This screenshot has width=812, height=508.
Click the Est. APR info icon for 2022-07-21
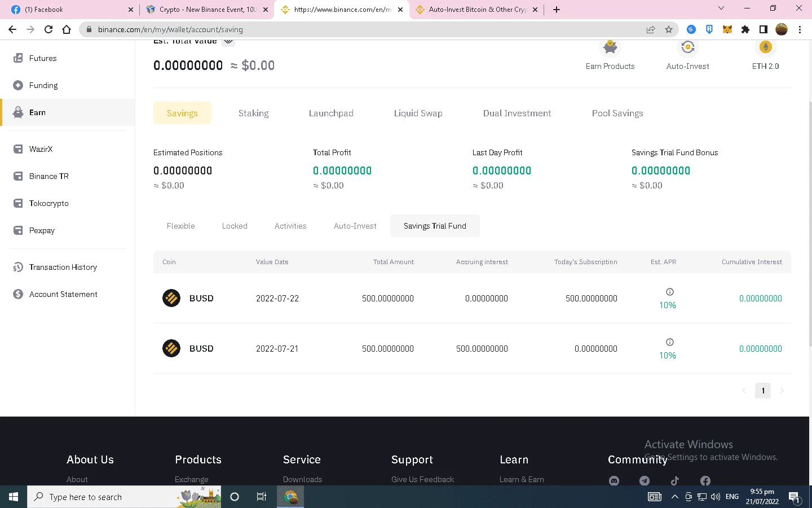pyautogui.click(x=670, y=342)
